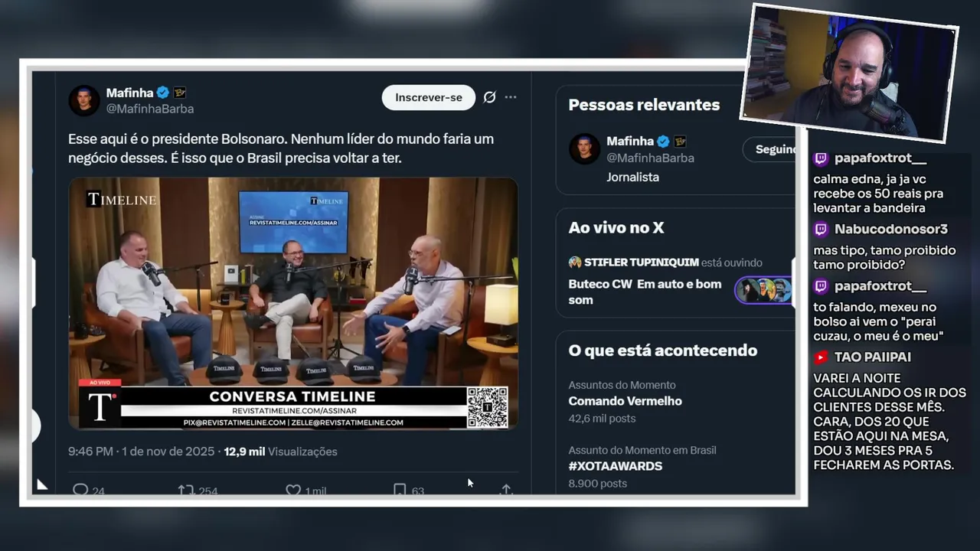Click the 8.900 posts count
Screen dimensions: 980x551
point(597,484)
